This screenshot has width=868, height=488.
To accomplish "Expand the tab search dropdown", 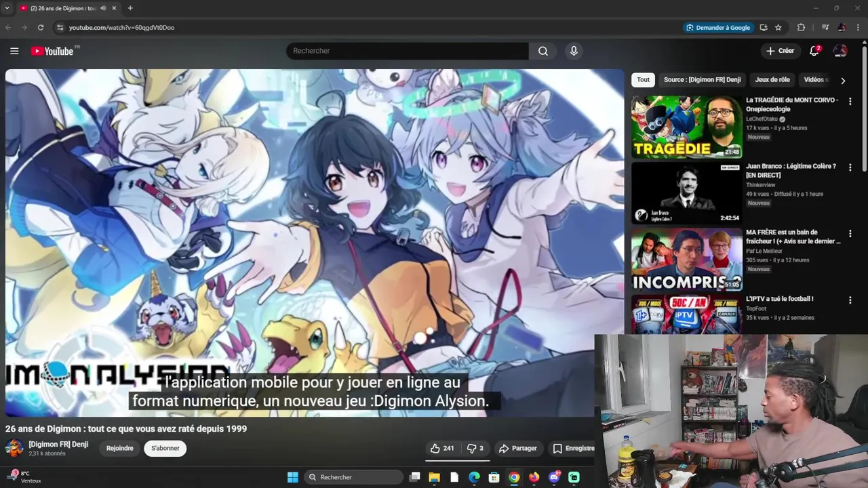I will pyautogui.click(x=7, y=8).
